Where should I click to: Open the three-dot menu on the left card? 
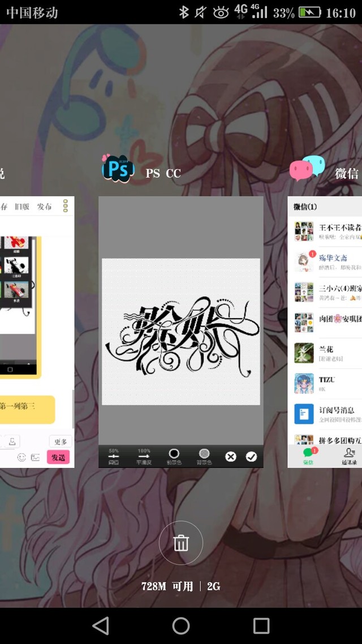coord(66,205)
